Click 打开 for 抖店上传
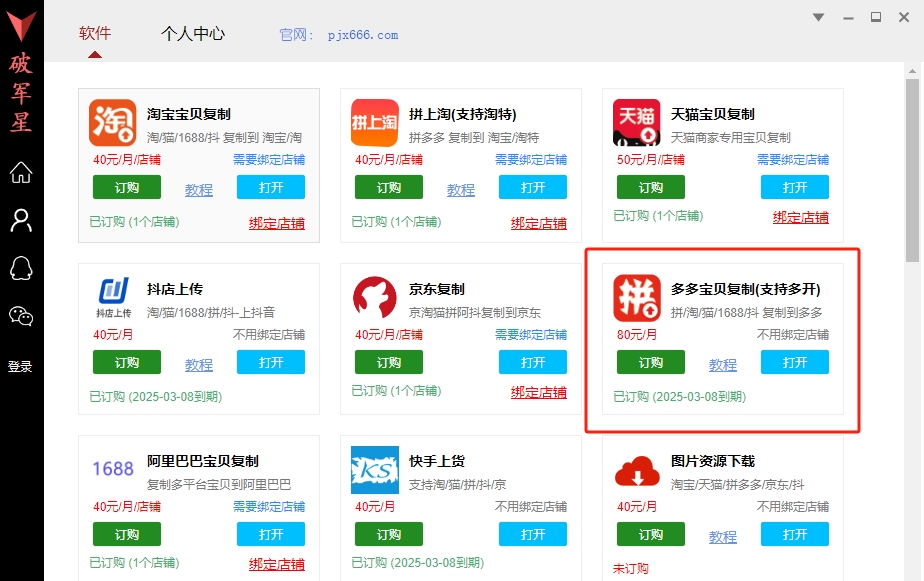 coord(271,362)
